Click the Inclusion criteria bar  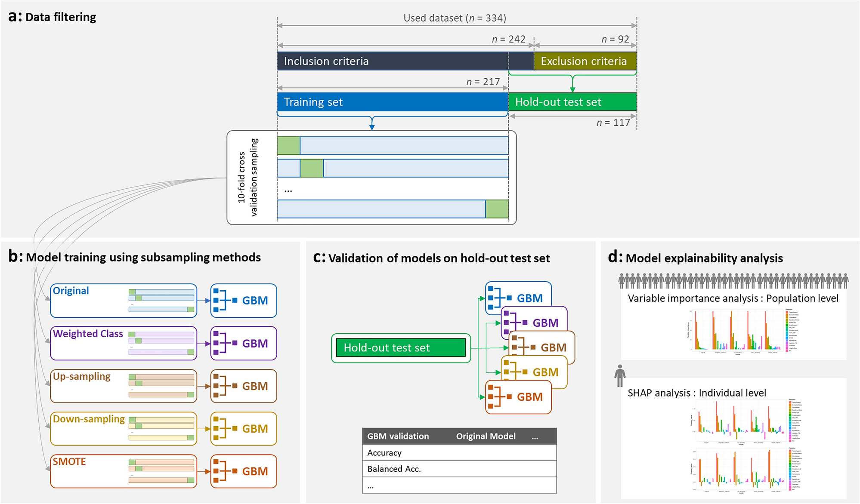pos(405,61)
